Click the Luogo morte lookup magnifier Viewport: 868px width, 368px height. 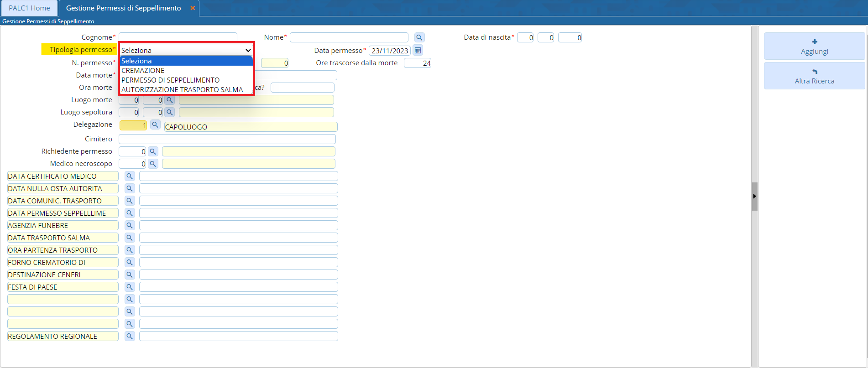click(x=169, y=100)
